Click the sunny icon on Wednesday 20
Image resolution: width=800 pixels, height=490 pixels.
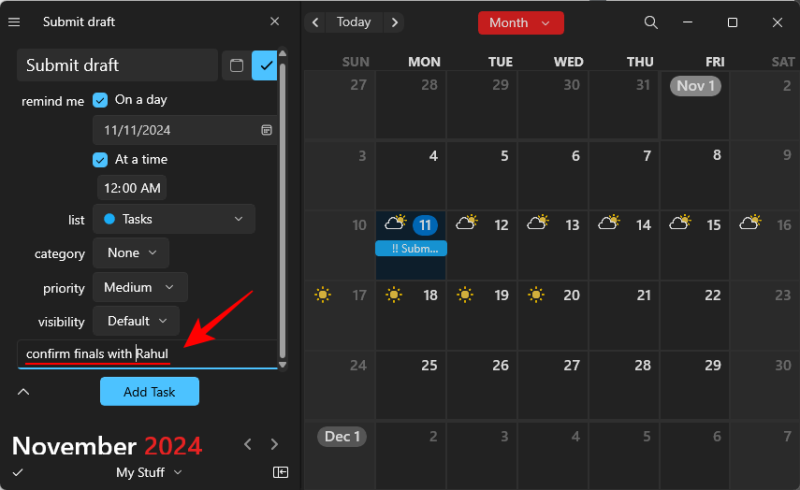[x=536, y=295]
